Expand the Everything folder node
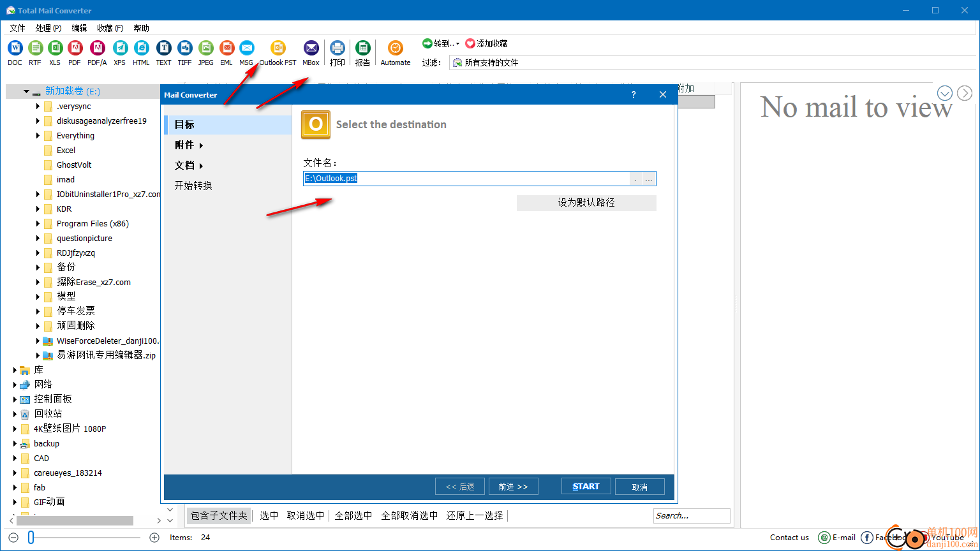The image size is (980, 551). pyautogui.click(x=38, y=136)
